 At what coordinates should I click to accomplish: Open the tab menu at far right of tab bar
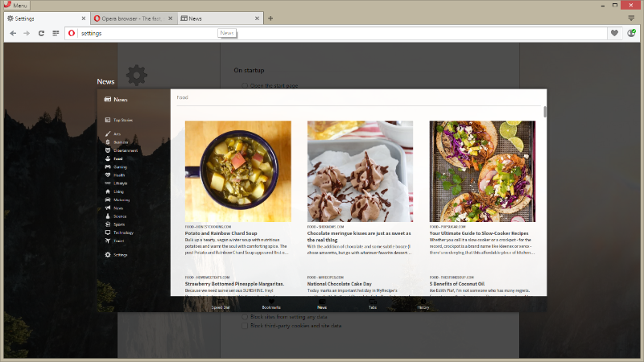pyautogui.click(x=632, y=18)
